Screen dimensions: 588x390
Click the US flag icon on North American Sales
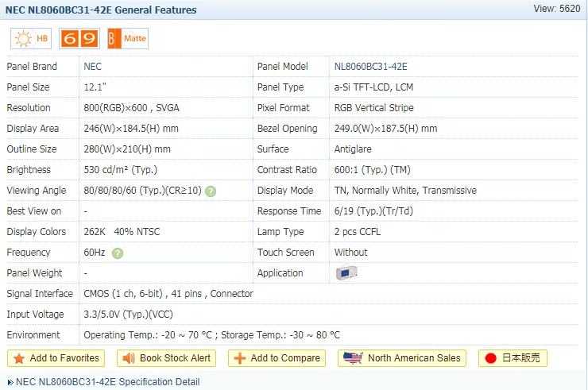click(353, 358)
